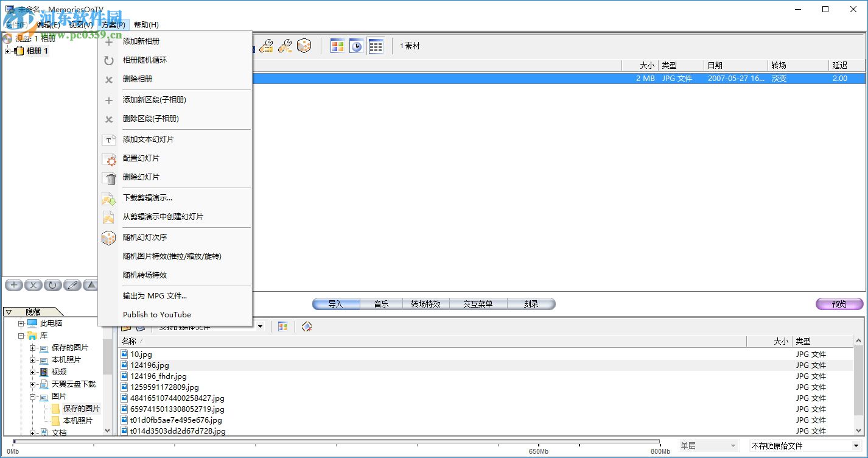Expand the 保存的图片 library node
868x458 pixels.
(33, 348)
